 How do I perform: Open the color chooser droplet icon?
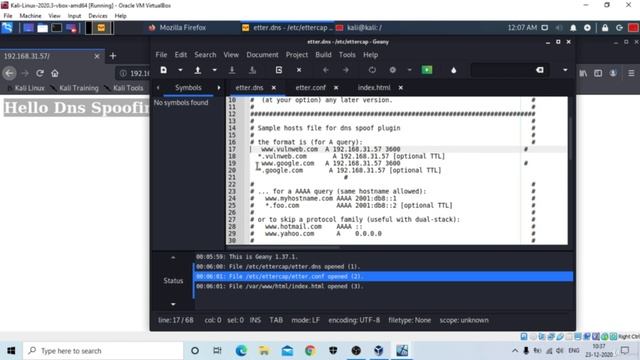453,70
